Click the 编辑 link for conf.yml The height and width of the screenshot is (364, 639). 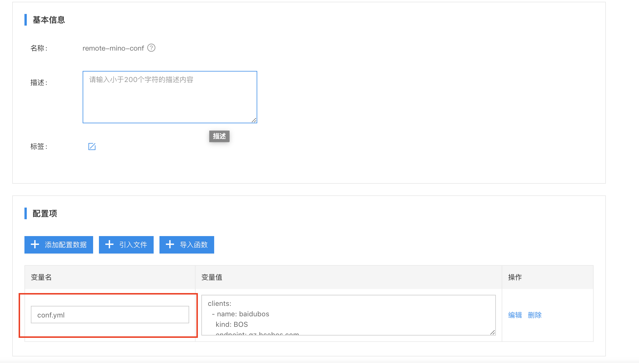(515, 315)
